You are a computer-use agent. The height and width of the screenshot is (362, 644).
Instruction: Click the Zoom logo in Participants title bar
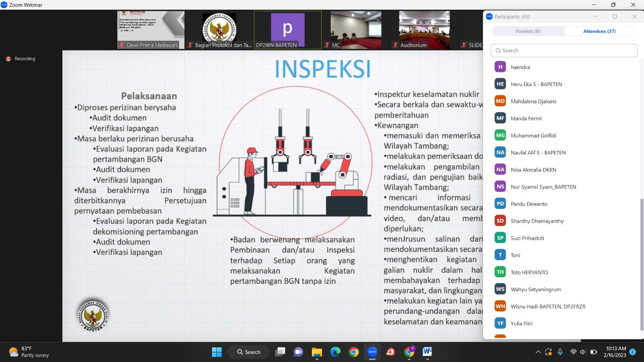point(489,16)
